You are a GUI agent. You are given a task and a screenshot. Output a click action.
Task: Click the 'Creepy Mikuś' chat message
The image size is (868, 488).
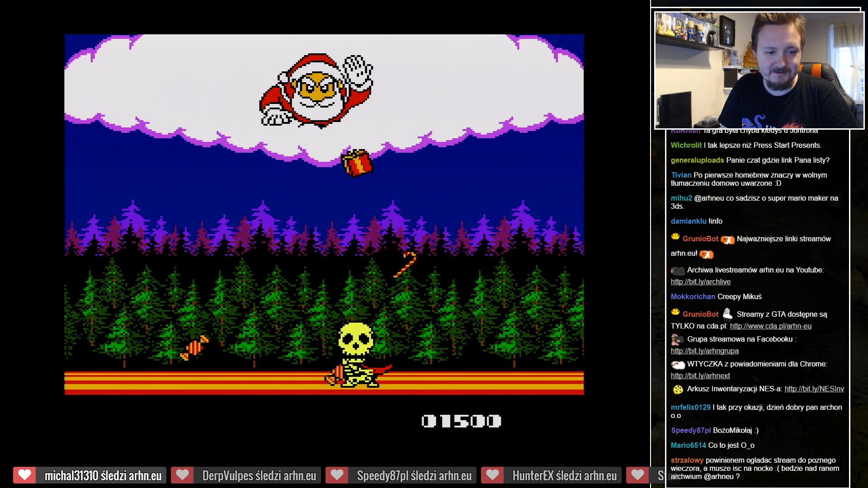pyautogui.click(x=740, y=296)
